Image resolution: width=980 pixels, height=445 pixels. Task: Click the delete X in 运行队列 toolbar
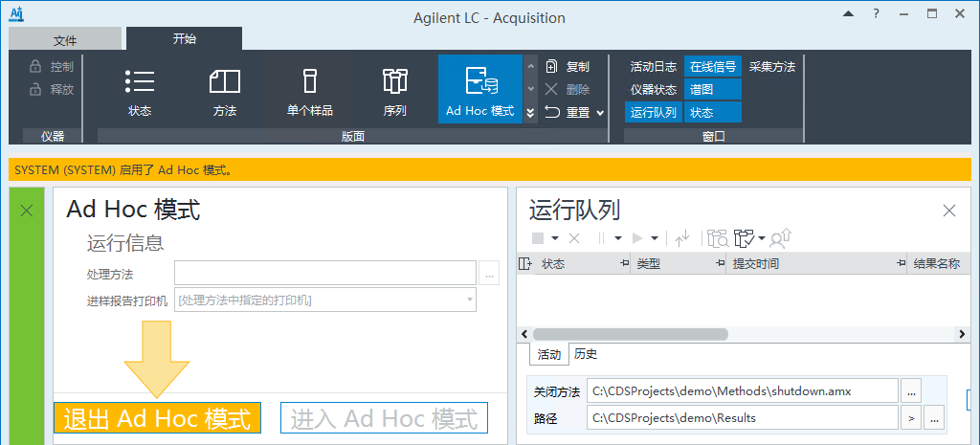(x=574, y=238)
